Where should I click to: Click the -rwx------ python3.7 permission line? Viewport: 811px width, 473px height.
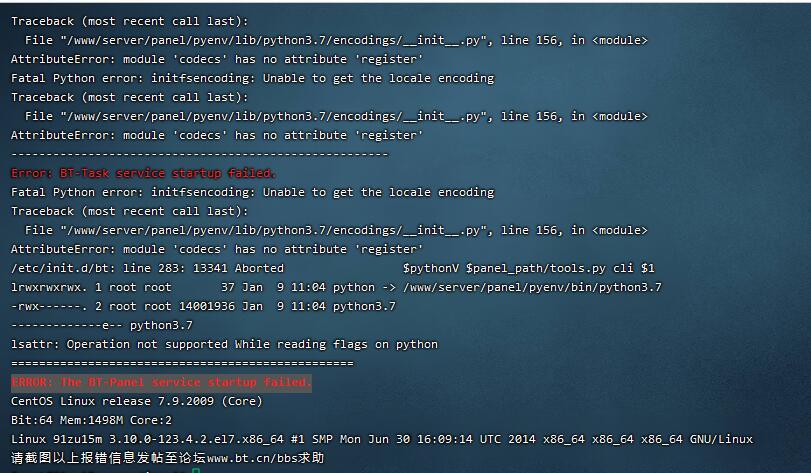[x=203, y=306]
